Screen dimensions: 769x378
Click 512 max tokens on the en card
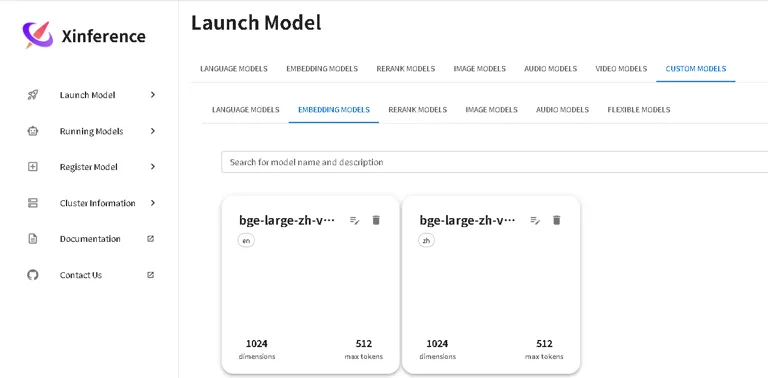pos(364,349)
